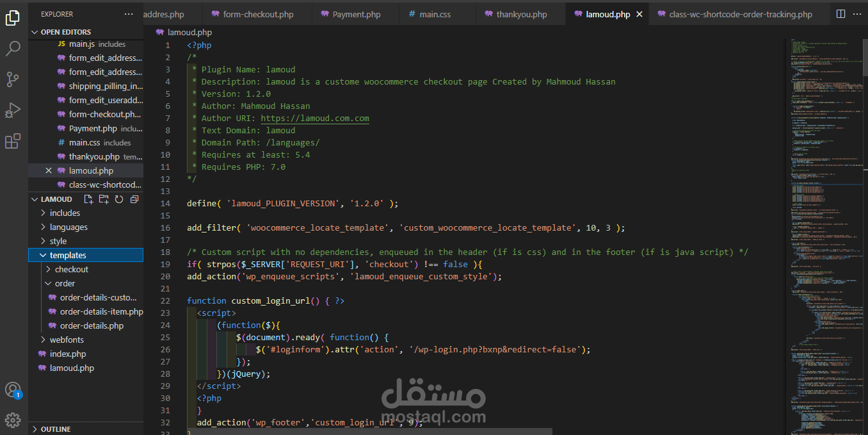This screenshot has width=868, height=435.
Task: Open shipping_pilling_in... in Open Editors
Action: [86, 86]
